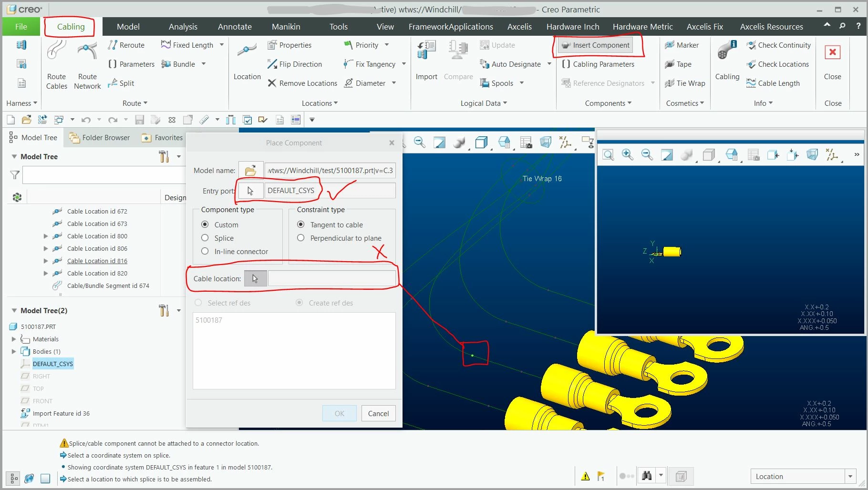This screenshot has height=490, width=868.
Task: Click the Undo icon in quick toolbar
Action: (86, 120)
